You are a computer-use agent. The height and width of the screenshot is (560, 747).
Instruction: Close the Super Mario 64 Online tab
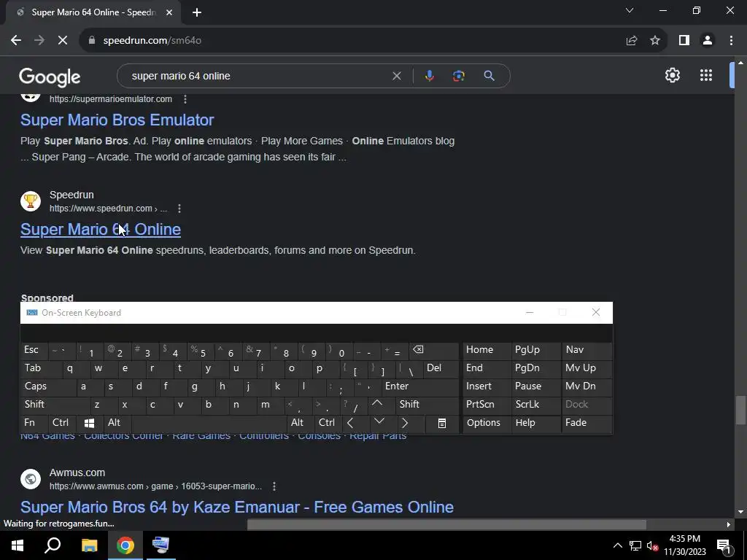pos(169,12)
